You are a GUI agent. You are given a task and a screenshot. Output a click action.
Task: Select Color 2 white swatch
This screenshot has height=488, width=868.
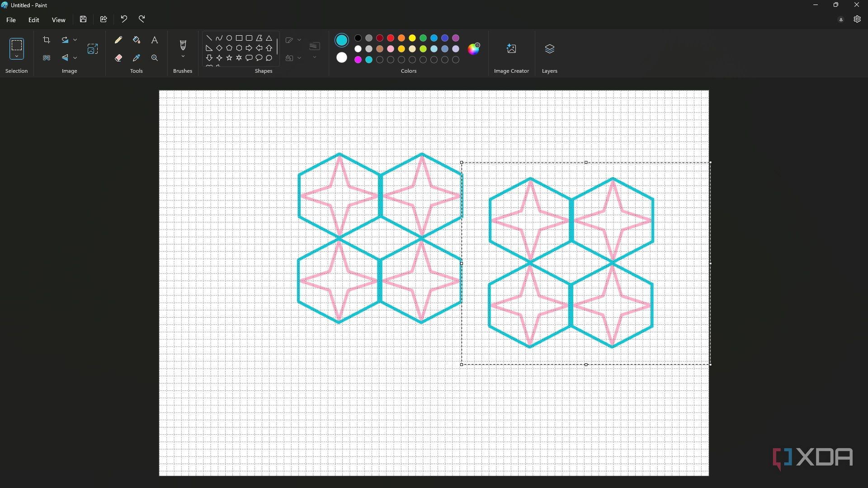tap(342, 57)
